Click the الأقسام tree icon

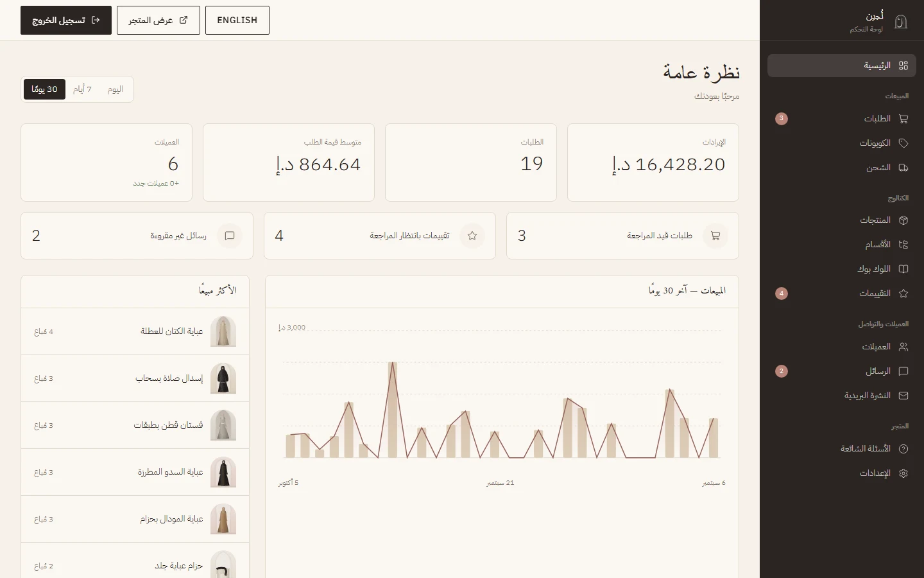[903, 245]
